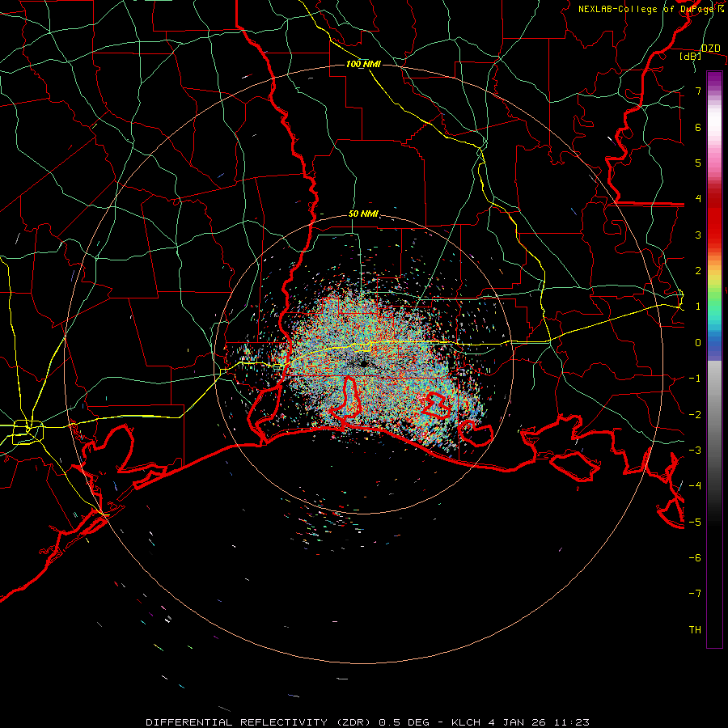Click the 1 value on color scale
This screenshot has width=728, height=728.
tap(698, 307)
